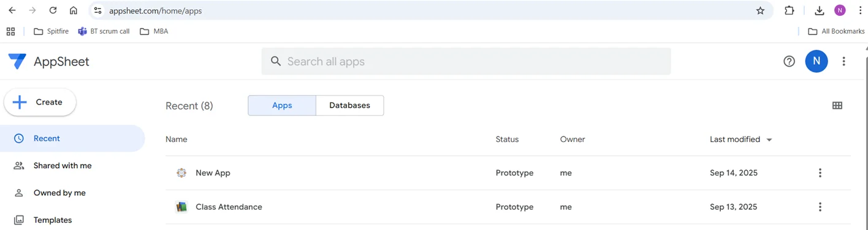
Task: Click the Status column header
Action: pyautogui.click(x=507, y=139)
